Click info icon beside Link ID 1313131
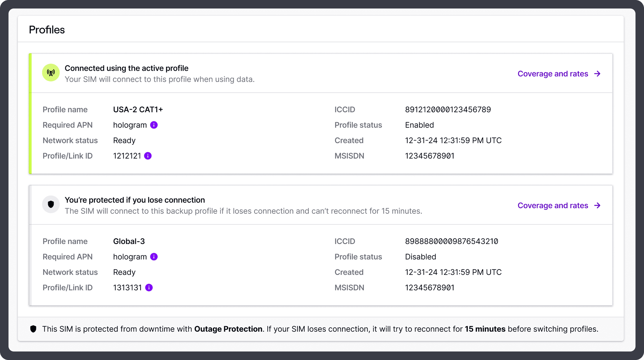The image size is (644, 360). [149, 287]
